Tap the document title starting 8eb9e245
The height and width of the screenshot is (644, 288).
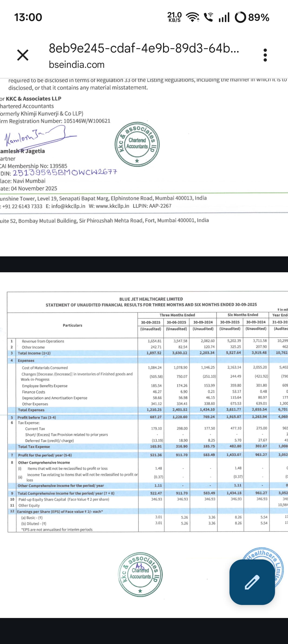[144, 48]
